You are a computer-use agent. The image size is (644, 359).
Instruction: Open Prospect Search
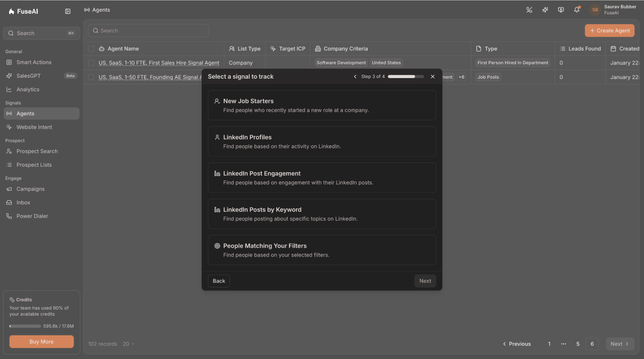[x=41, y=151]
